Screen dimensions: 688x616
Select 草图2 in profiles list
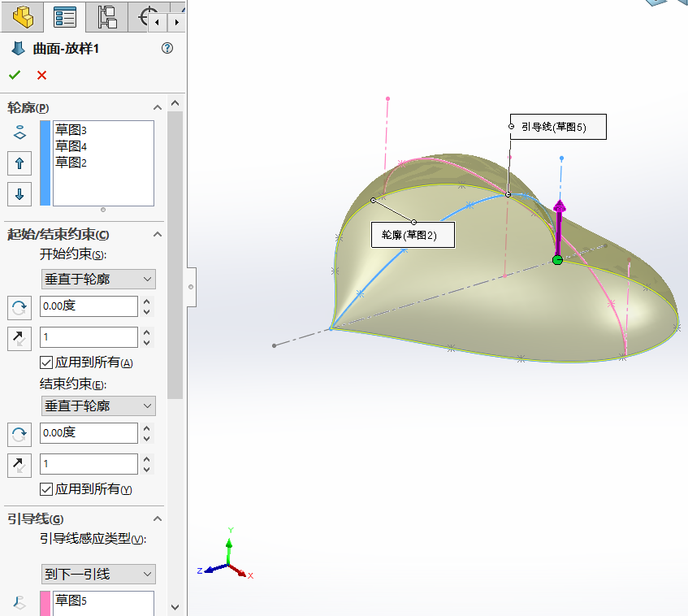(x=71, y=163)
